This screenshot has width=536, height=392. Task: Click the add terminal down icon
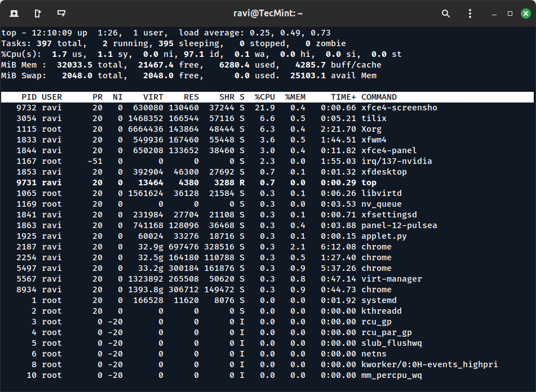(61, 14)
